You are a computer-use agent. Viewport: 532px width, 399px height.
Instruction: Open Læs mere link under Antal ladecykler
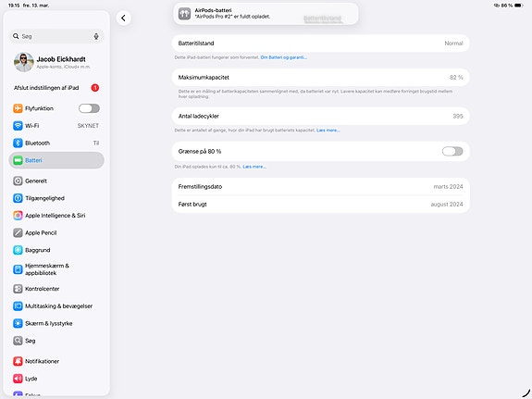click(x=328, y=131)
